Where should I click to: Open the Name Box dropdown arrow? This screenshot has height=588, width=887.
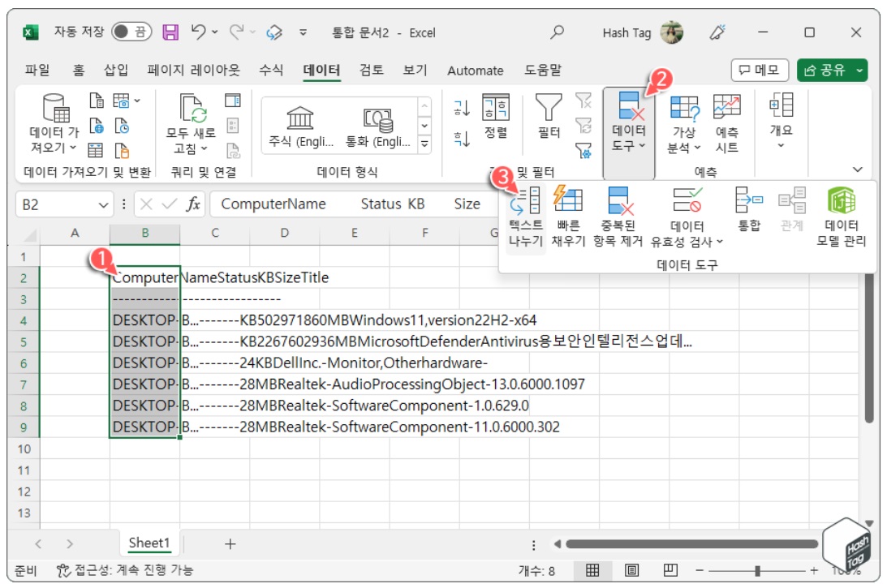pos(103,204)
